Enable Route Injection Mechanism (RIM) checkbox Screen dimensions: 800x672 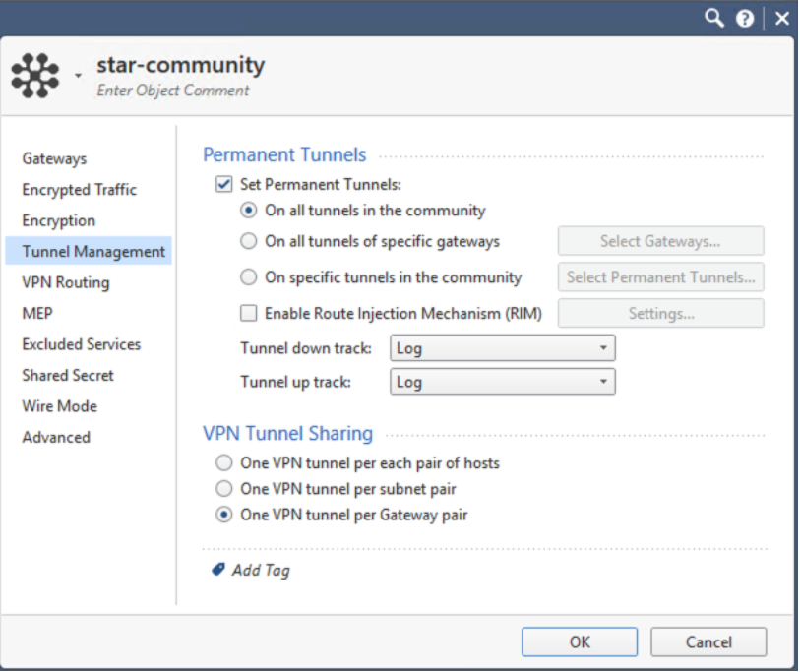pyautogui.click(x=249, y=314)
